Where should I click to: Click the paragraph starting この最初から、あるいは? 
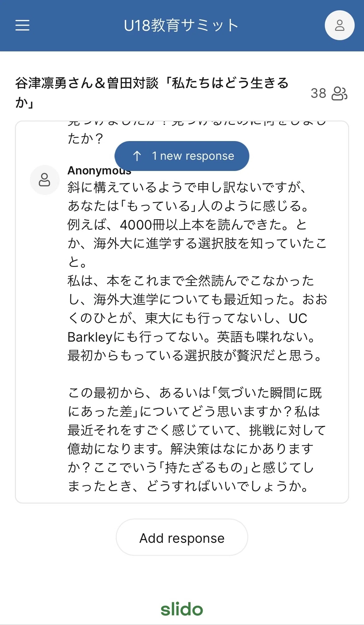(197, 439)
